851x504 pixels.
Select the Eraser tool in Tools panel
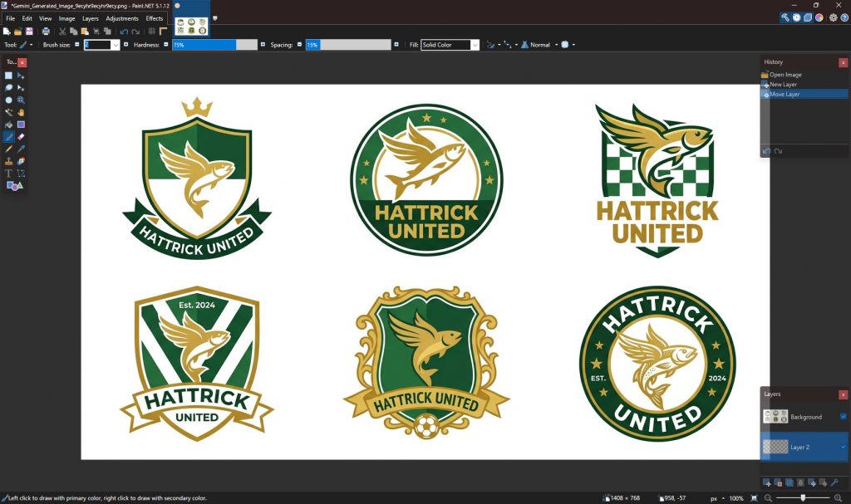tap(21, 137)
